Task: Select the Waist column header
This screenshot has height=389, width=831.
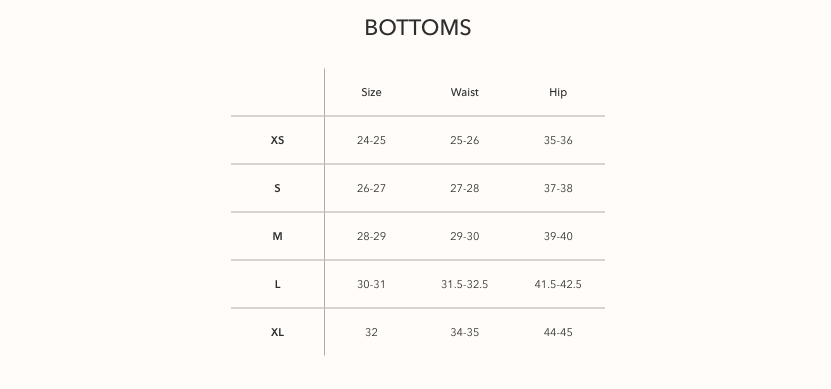Action: [x=464, y=92]
